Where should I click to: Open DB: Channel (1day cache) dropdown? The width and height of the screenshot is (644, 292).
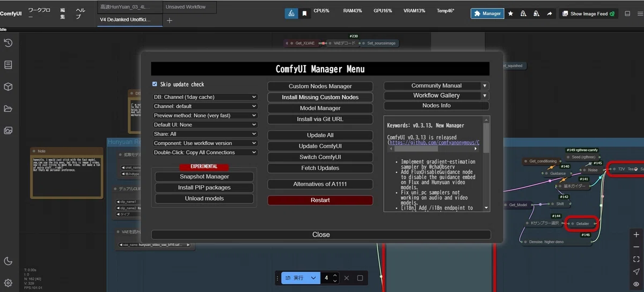pos(205,97)
